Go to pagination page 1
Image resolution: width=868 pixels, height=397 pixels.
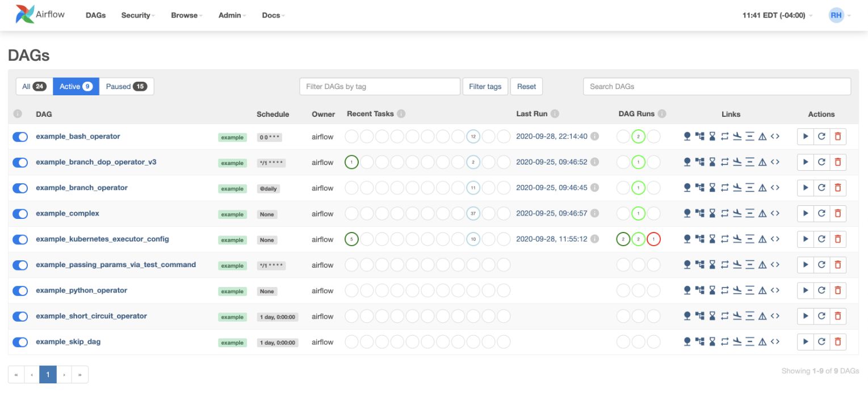[48, 374]
